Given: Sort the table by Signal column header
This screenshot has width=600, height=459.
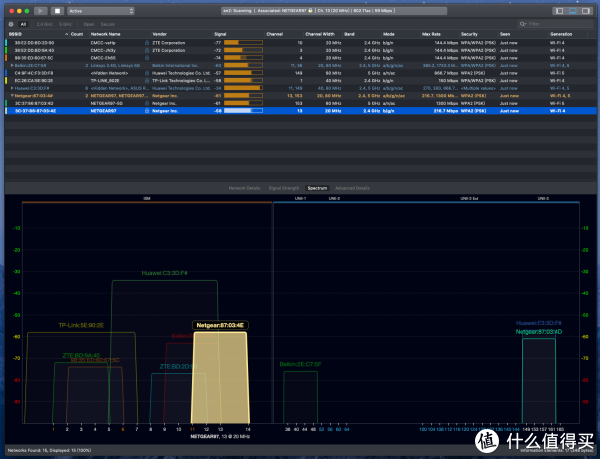Looking at the screenshot, I should [x=220, y=33].
